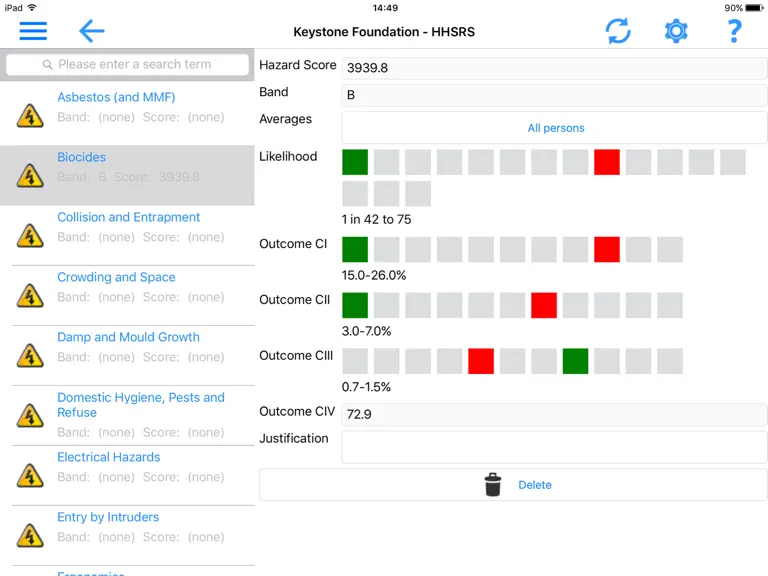Tap the sync refresh icon
This screenshot has height=576, width=768.
(618, 31)
